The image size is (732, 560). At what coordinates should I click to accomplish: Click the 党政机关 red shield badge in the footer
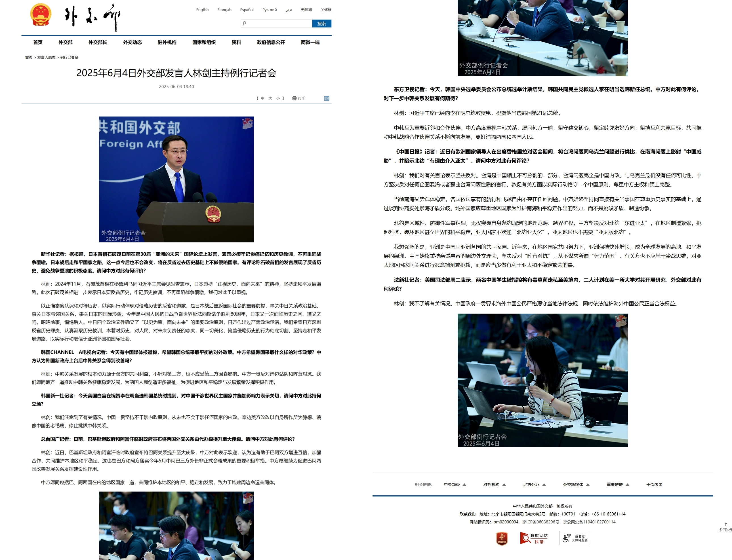click(502, 538)
